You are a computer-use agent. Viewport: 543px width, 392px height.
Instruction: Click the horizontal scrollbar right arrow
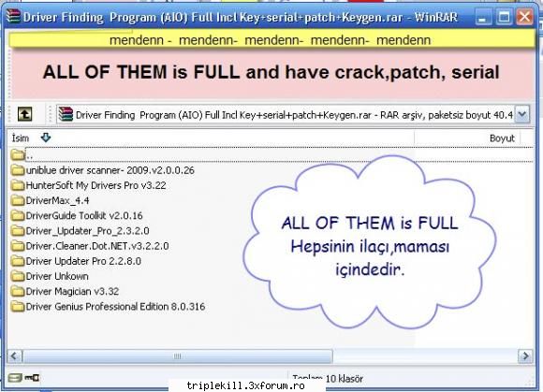525,356
